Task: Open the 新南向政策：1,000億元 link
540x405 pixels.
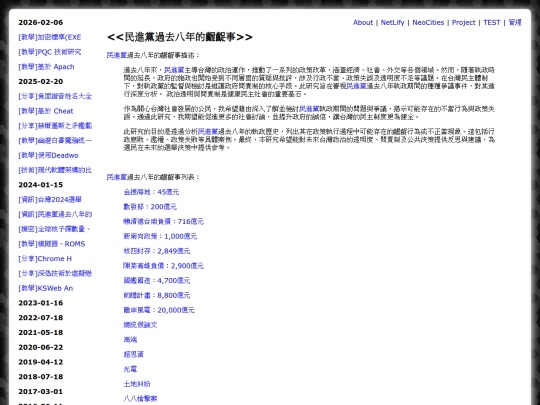Action: [160, 236]
